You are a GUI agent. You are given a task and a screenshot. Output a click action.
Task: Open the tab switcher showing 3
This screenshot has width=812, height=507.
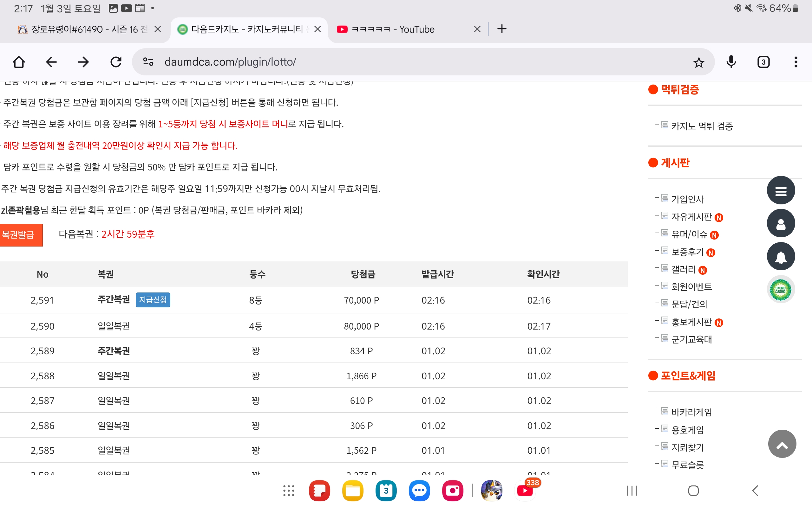(763, 62)
